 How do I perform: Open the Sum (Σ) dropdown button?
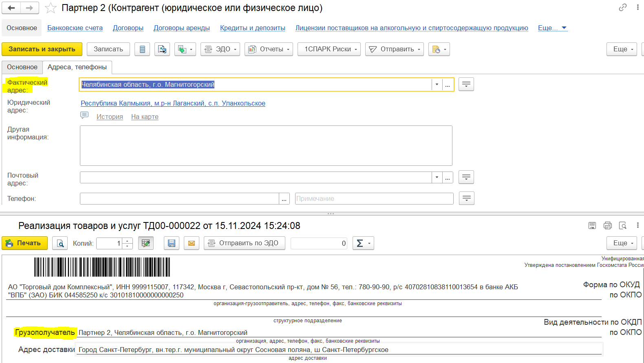363,243
